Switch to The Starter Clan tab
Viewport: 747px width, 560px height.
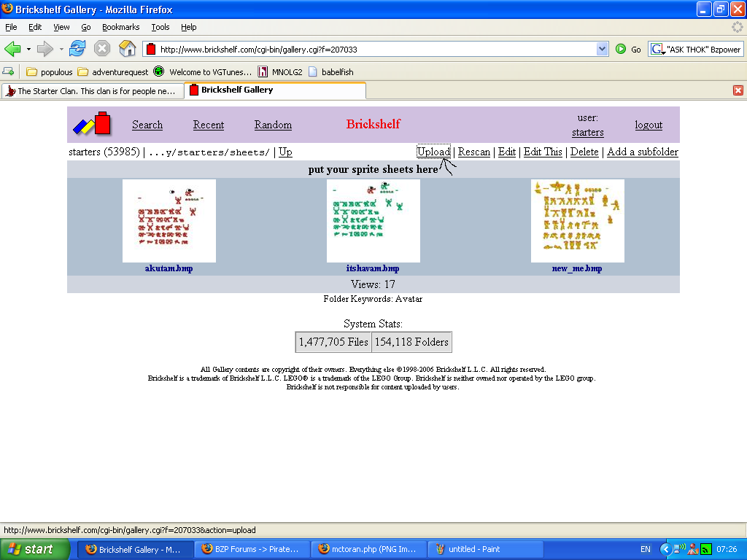93,90
